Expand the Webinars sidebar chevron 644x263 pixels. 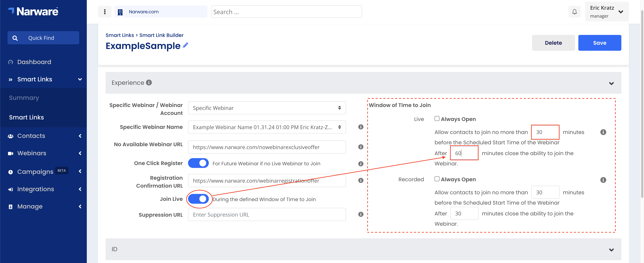click(80, 153)
